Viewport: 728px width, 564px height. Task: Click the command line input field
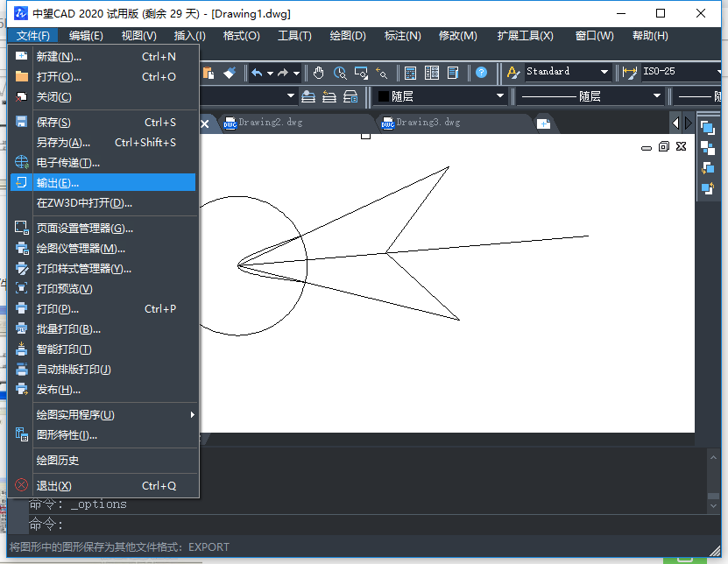point(350,525)
